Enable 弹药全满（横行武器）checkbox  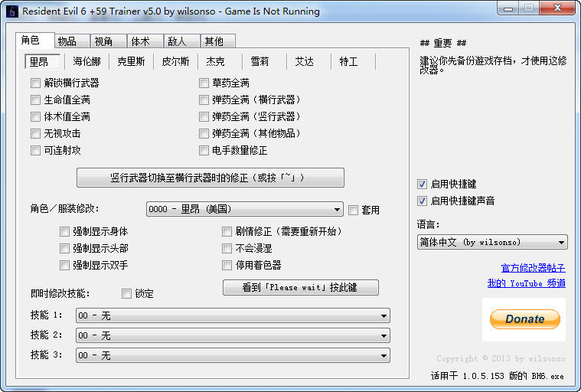click(x=204, y=100)
